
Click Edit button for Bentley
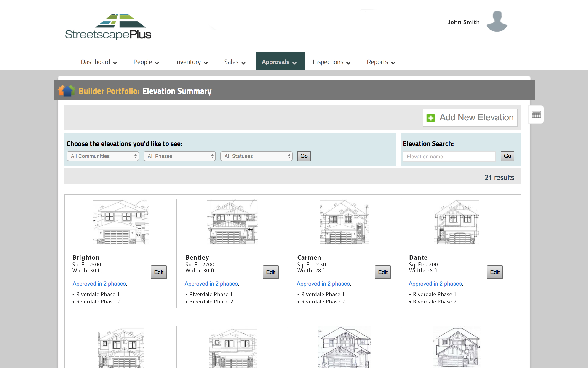[270, 272]
